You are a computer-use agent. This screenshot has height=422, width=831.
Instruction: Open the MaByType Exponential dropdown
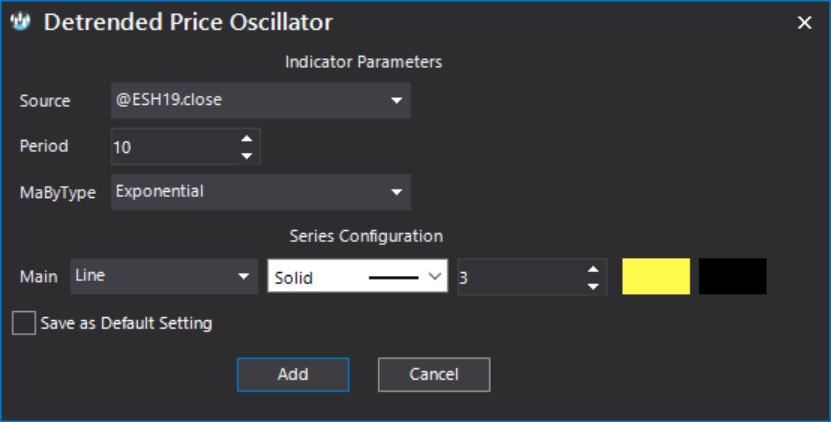[x=260, y=192]
